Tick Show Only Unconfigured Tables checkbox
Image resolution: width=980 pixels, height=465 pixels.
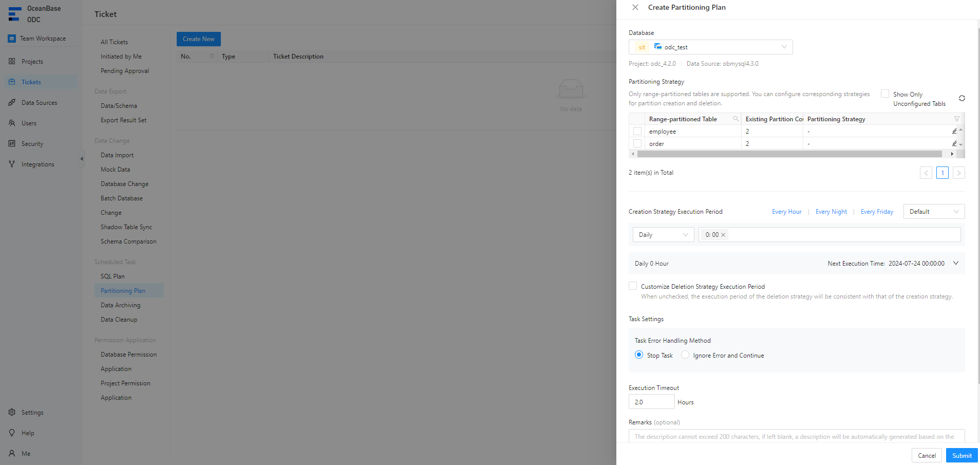pos(885,94)
